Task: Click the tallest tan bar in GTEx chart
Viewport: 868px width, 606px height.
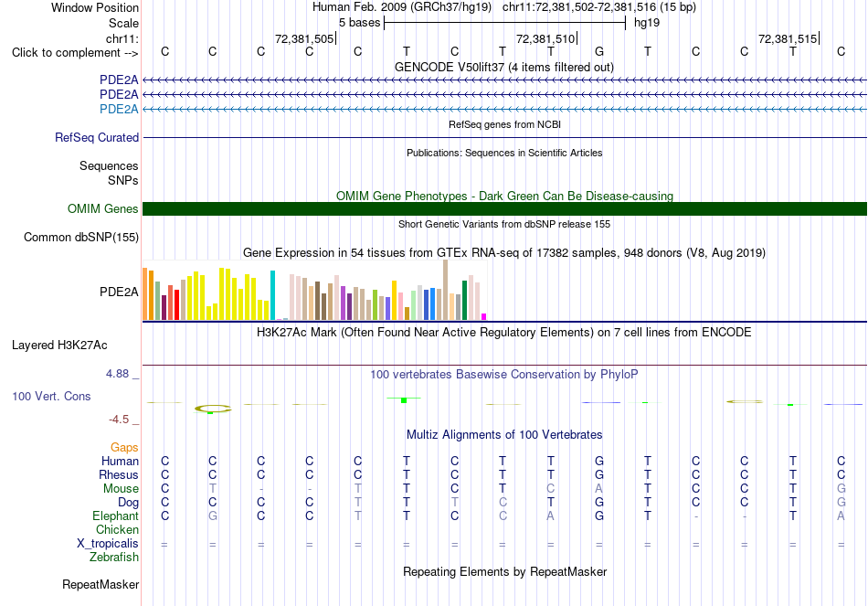Action: coord(446,290)
